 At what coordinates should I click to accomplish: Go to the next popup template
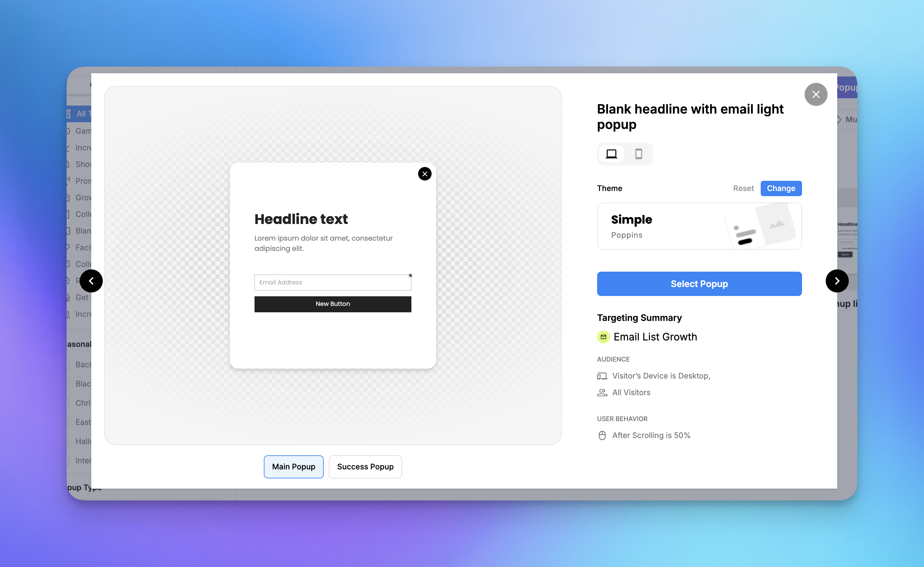coord(837,281)
